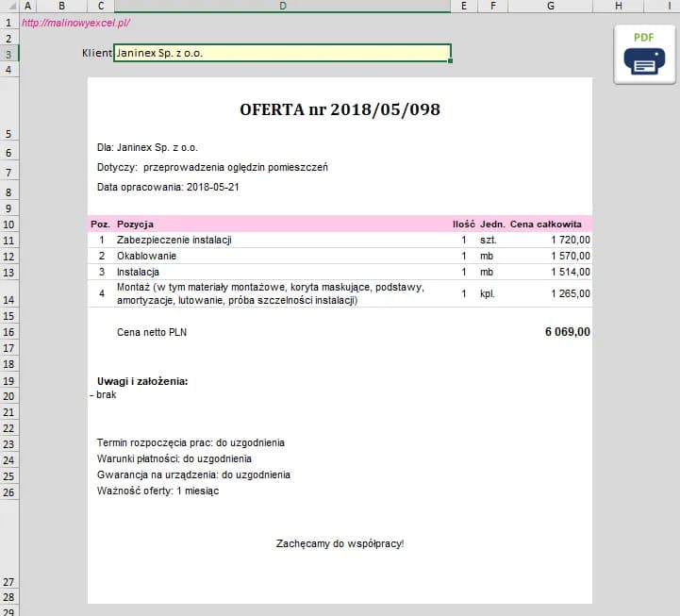680x616 pixels.
Task: Select column H header
Action: tap(618, 7)
